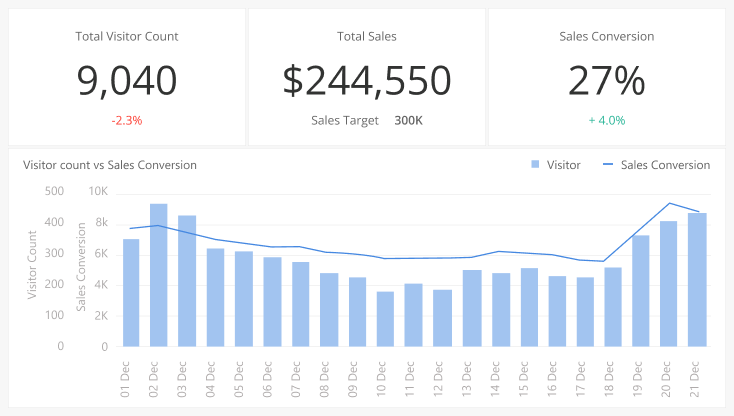734x416 pixels.
Task: Click the 10 Dec axis label
Action: pyautogui.click(x=381, y=379)
